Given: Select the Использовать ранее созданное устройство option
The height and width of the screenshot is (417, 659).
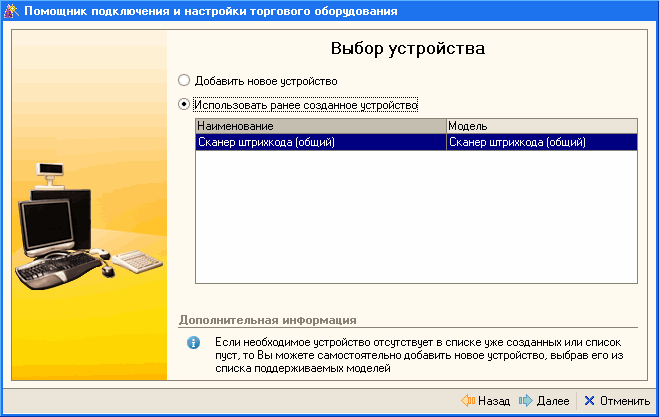Looking at the screenshot, I should pyautogui.click(x=183, y=103).
